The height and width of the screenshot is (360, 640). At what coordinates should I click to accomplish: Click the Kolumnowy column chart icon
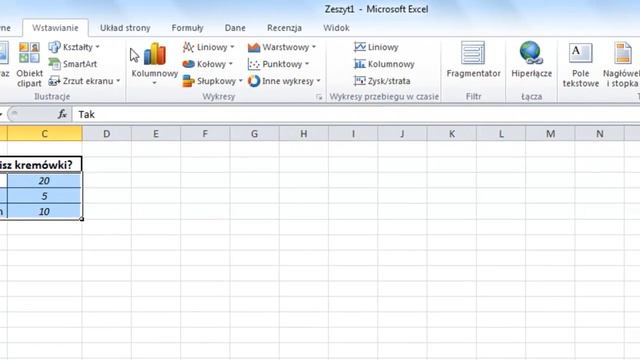tap(155, 54)
